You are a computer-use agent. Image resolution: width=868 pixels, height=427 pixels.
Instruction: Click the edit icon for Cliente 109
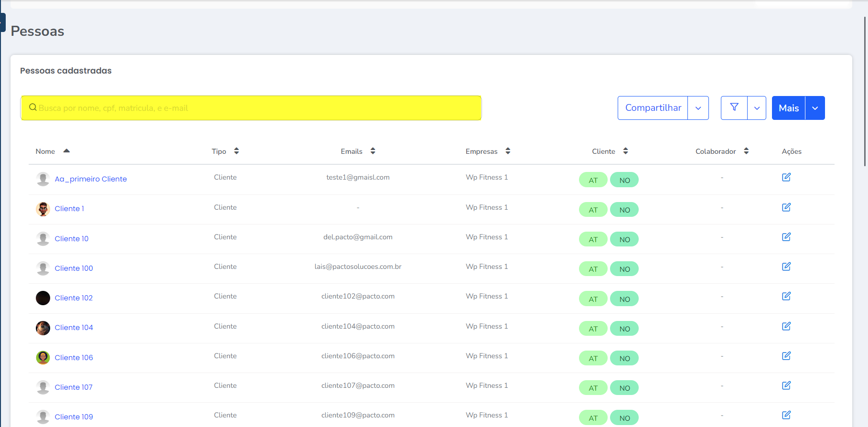coord(786,415)
